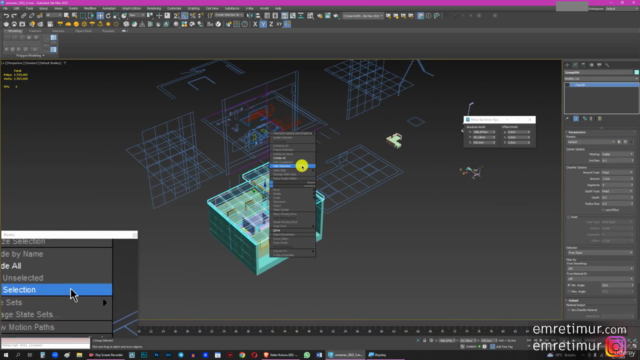Select the Link tool icon
The height and width of the screenshot is (360, 640).
tap(24, 16)
